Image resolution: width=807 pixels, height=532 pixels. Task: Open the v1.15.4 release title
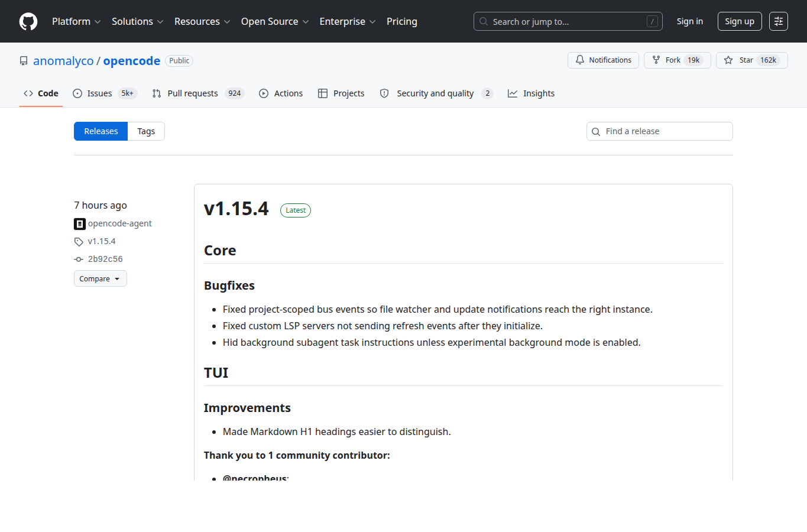[236, 209]
